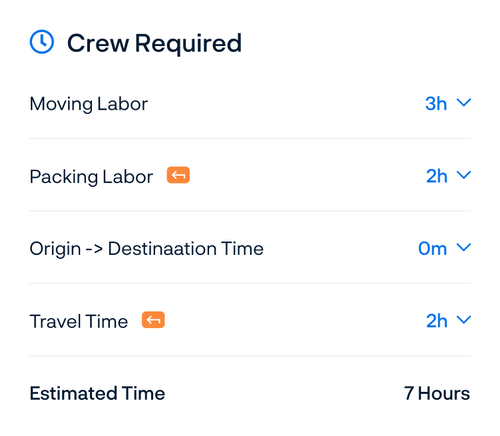Select the 0m Origin to Destination value
This screenshot has width=500, height=436.
pyautogui.click(x=433, y=249)
